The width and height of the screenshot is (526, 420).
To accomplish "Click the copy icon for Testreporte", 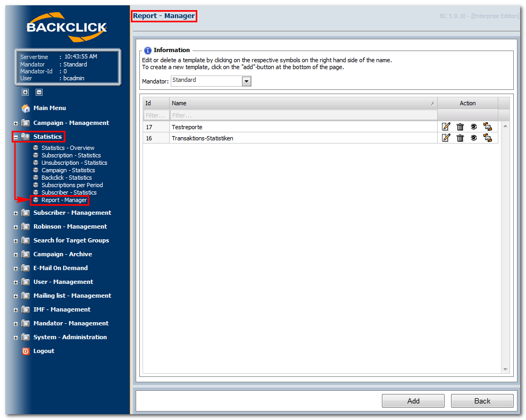I will (x=487, y=127).
